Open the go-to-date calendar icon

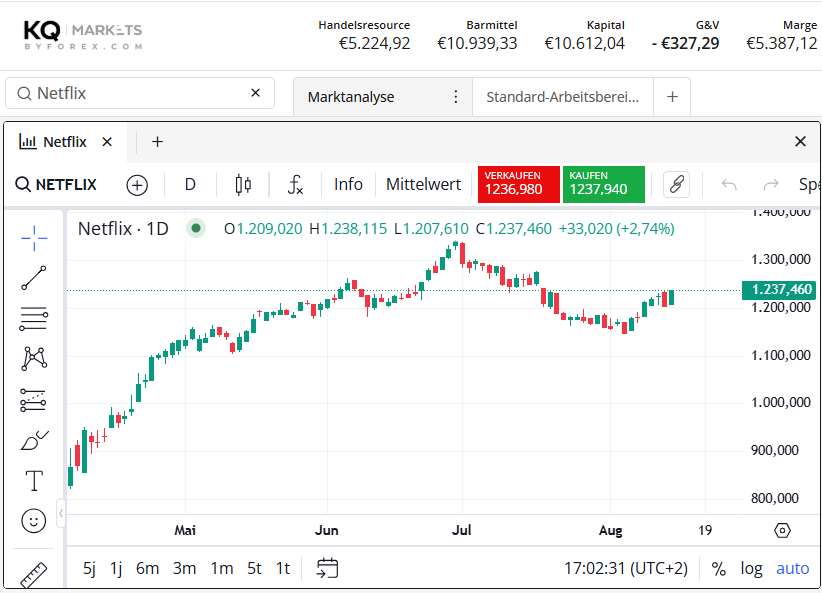[x=328, y=568]
